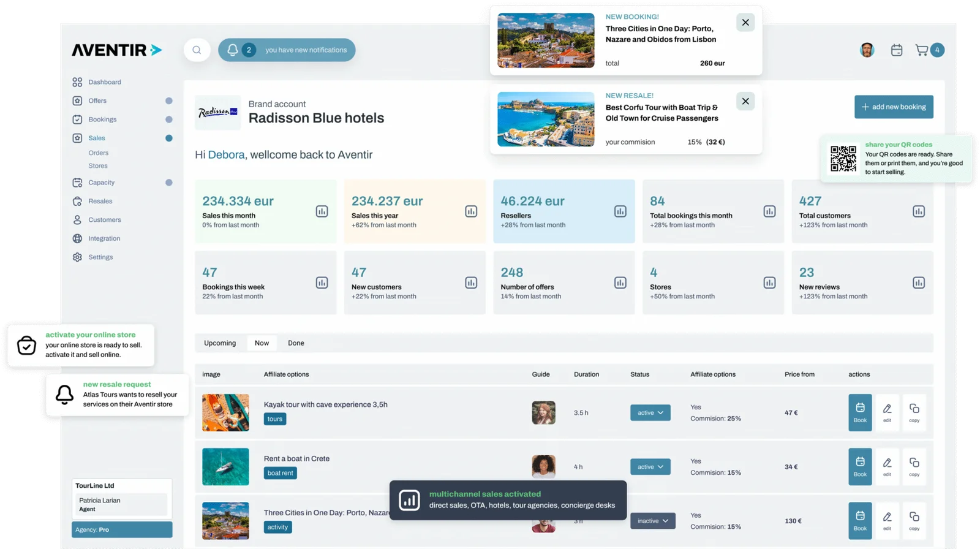The height and width of the screenshot is (549, 980).
Task: Close the New Booking notification
Action: pyautogui.click(x=745, y=23)
